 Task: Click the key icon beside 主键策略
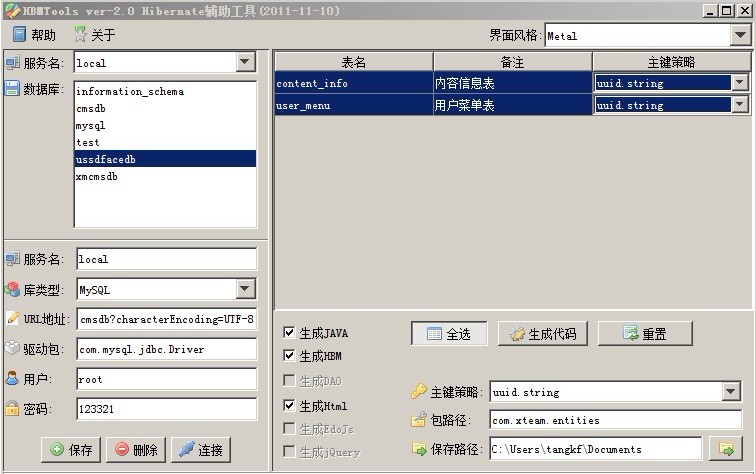click(x=418, y=391)
